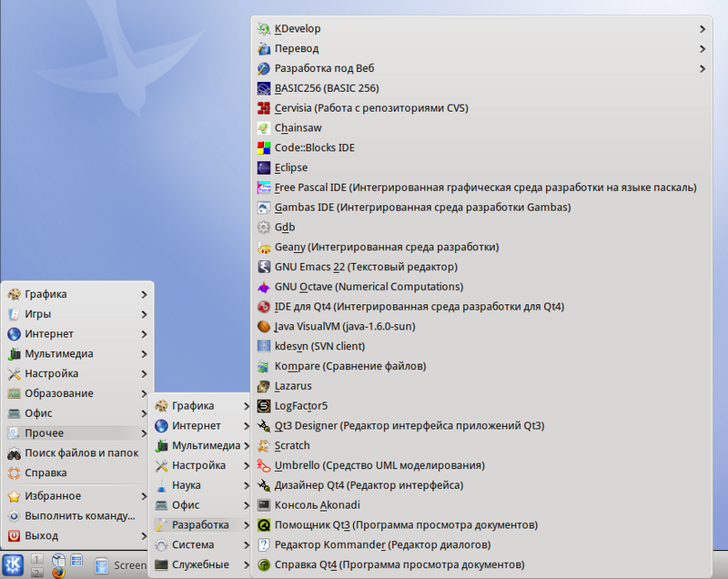Open Настройка in the main menu

[77, 374]
